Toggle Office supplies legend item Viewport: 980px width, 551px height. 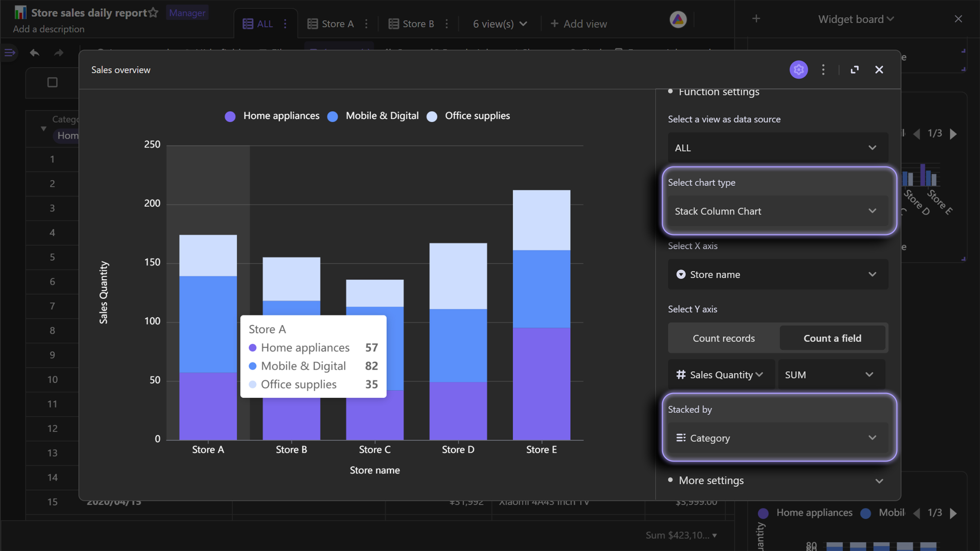468,116
